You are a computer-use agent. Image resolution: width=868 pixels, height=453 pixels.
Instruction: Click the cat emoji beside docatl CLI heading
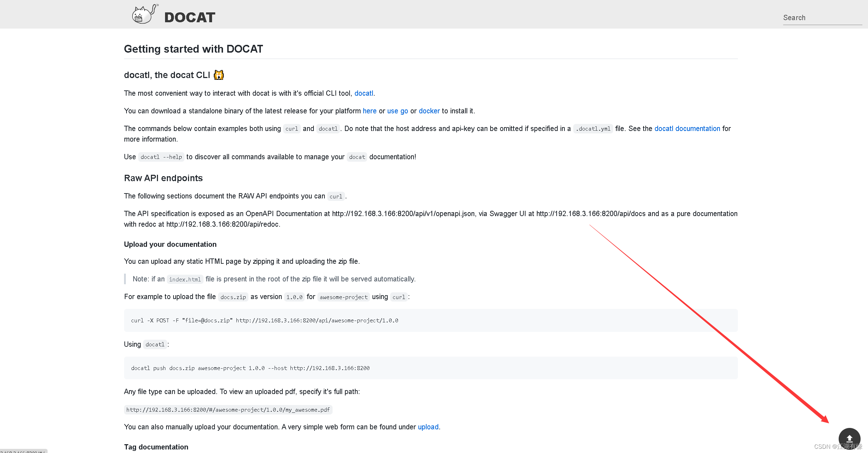219,75
